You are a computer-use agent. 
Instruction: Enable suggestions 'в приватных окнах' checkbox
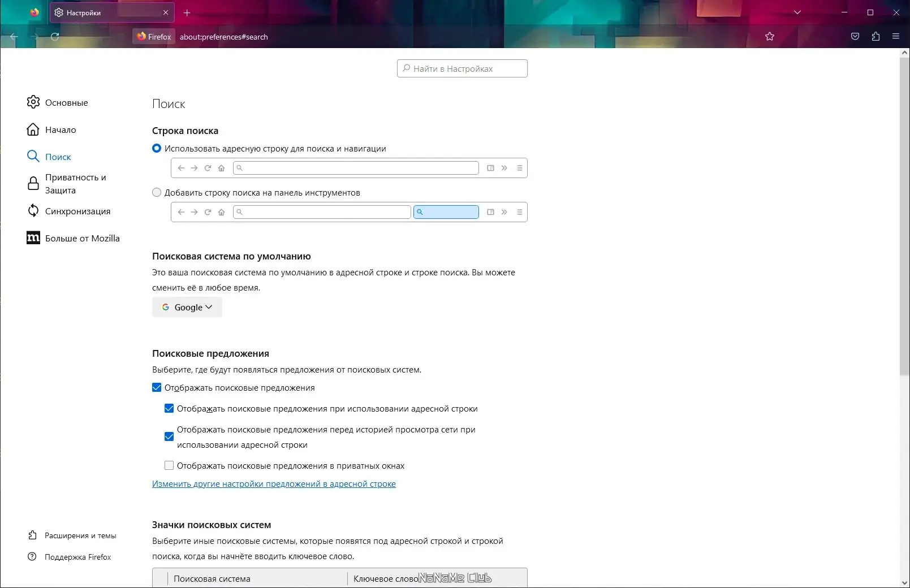[169, 465]
